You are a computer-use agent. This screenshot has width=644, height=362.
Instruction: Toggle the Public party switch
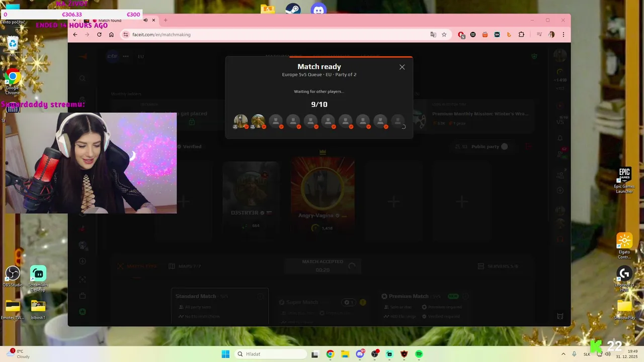tap(504, 146)
